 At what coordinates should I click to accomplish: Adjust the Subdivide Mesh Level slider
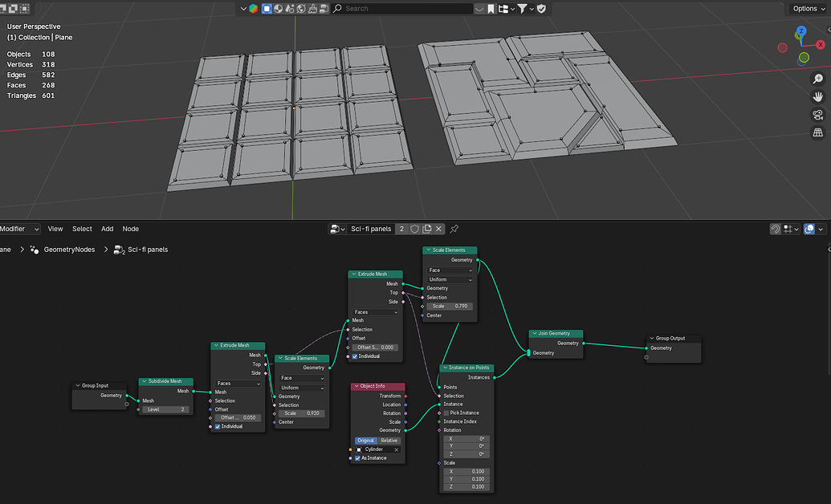166,409
